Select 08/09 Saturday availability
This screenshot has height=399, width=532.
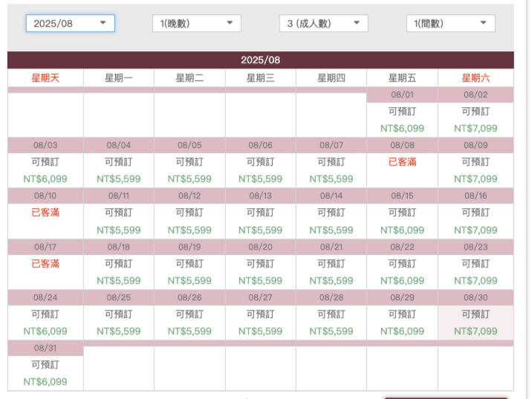476,170
